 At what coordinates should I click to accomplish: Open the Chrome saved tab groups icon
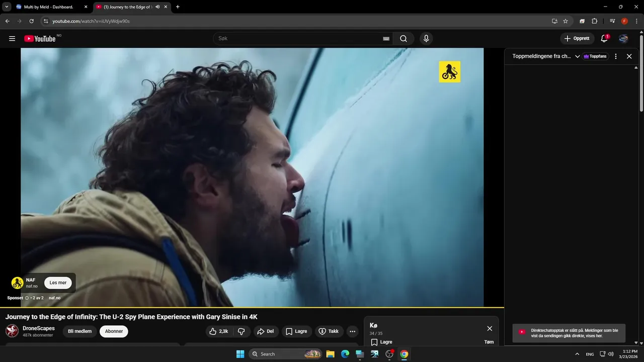pyautogui.click(x=582, y=21)
